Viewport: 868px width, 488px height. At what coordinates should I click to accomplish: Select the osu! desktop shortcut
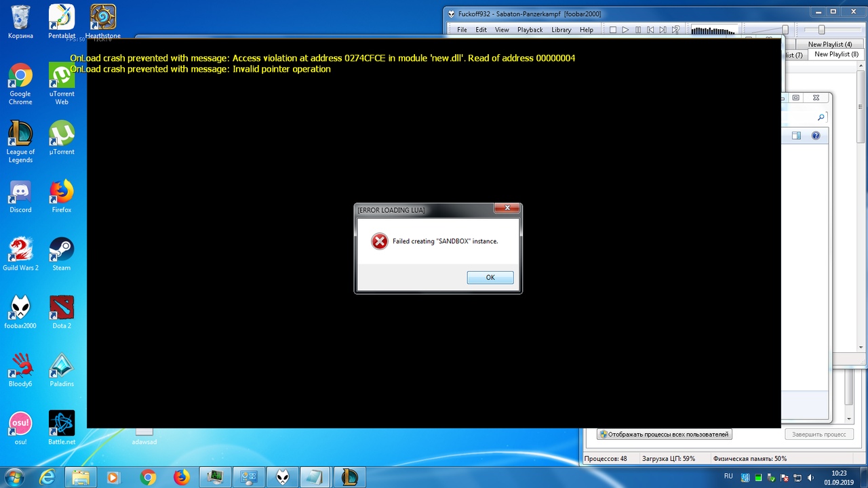click(x=20, y=427)
